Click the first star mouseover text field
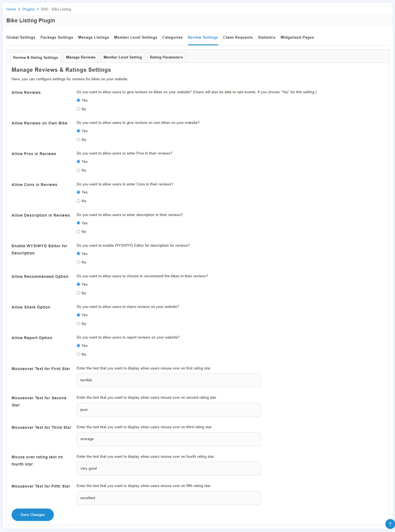The image size is (395, 532). [x=169, y=380]
